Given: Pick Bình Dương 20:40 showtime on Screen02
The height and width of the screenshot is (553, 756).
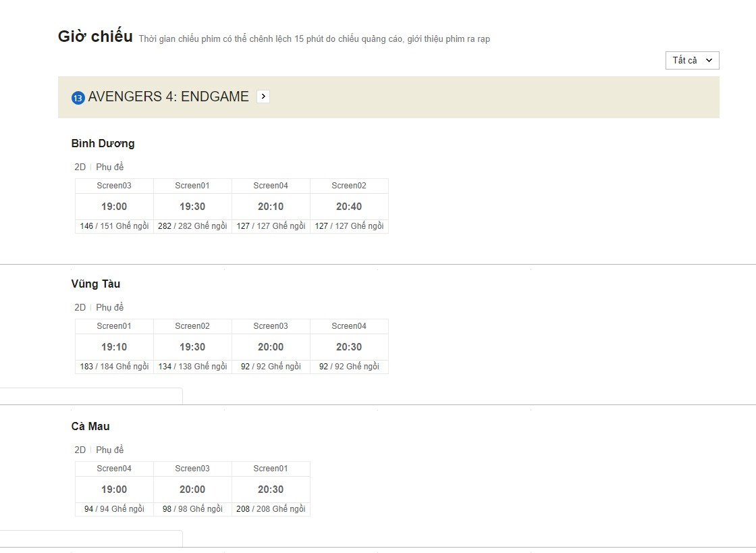Looking at the screenshot, I should [x=349, y=207].
